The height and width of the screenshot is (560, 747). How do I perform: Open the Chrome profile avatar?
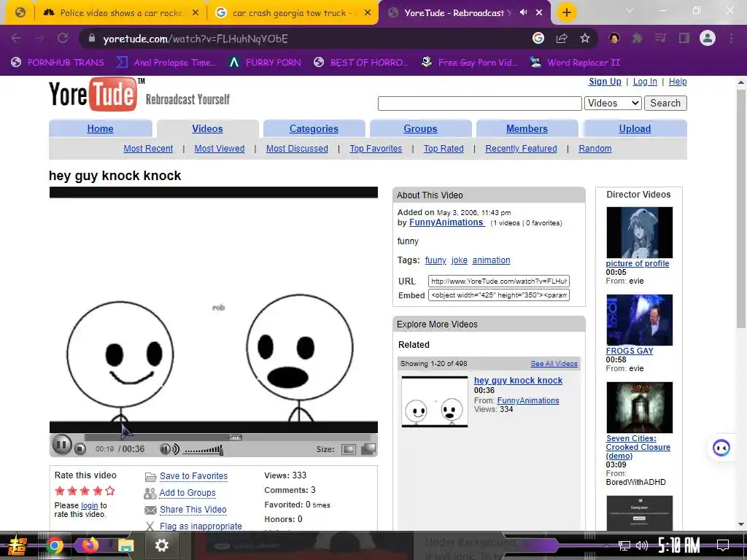coord(708,38)
